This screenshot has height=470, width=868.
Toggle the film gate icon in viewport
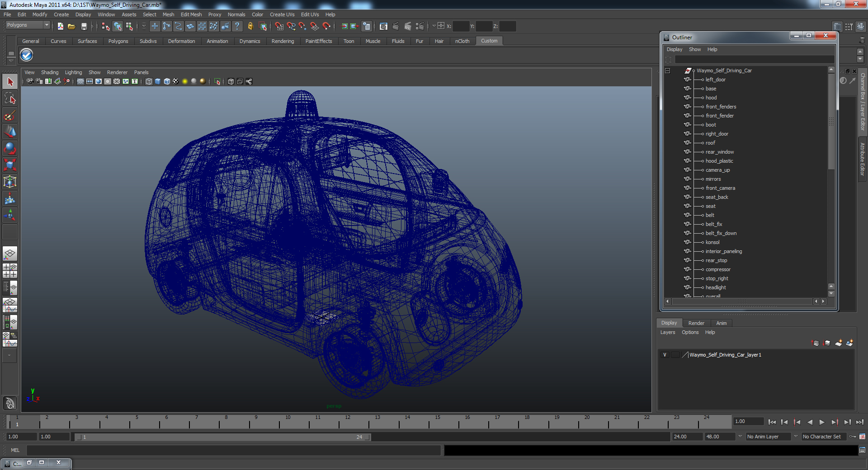click(x=90, y=81)
